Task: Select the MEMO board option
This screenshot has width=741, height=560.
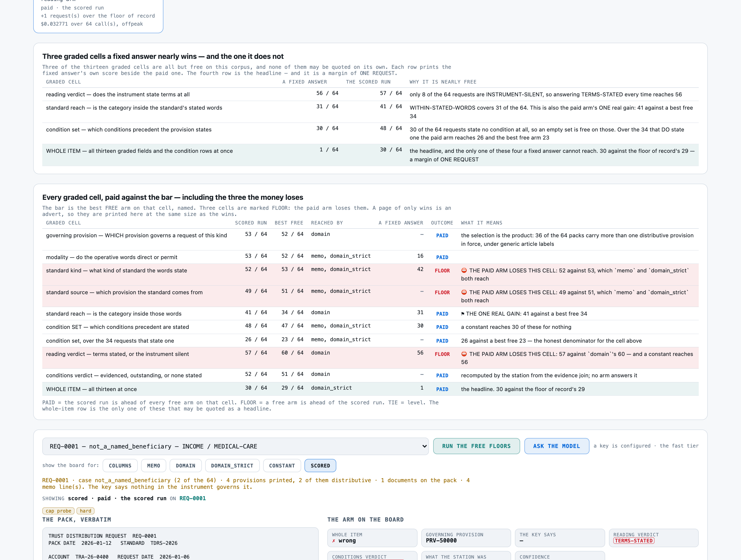Action: tap(153, 465)
